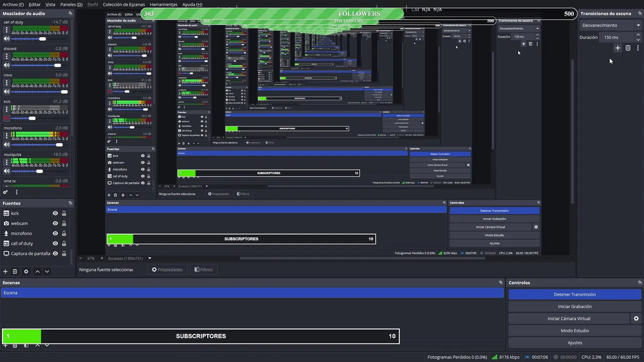The height and width of the screenshot is (362, 644).
Task: Click Iniciar Cámara Virtual button
Action: pos(569,318)
